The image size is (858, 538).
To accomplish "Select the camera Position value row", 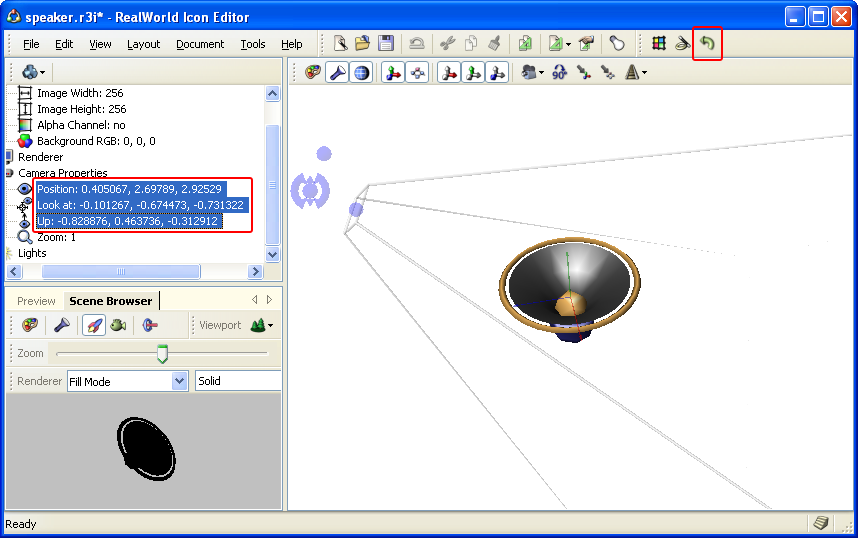I will (131, 189).
